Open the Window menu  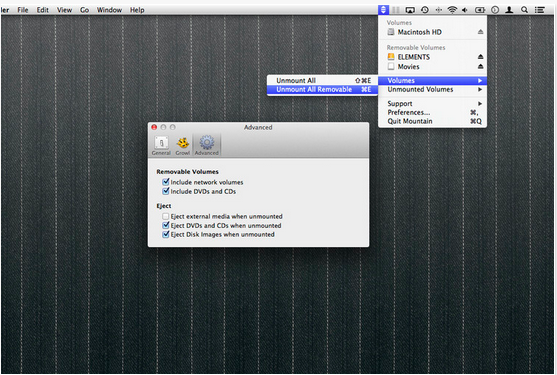(109, 10)
